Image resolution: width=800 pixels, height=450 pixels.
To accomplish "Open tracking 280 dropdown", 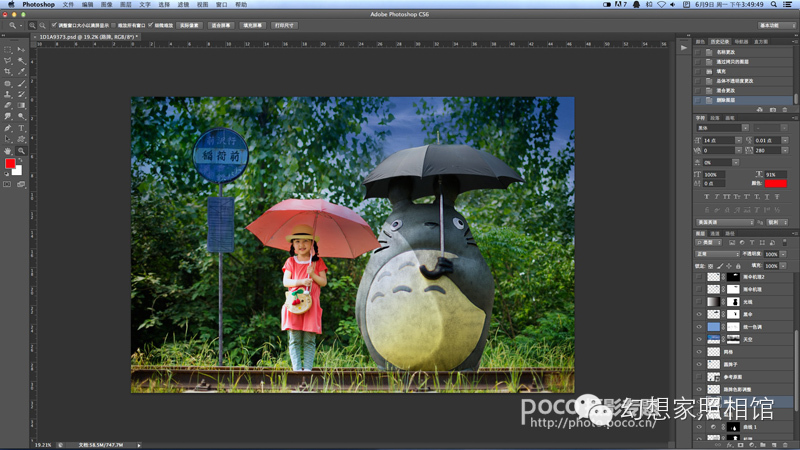I will point(785,150).
